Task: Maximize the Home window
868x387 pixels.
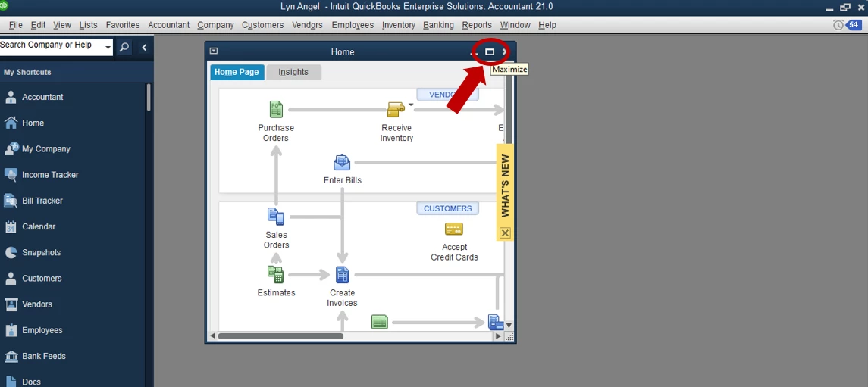Action: (x=490, y=52)
